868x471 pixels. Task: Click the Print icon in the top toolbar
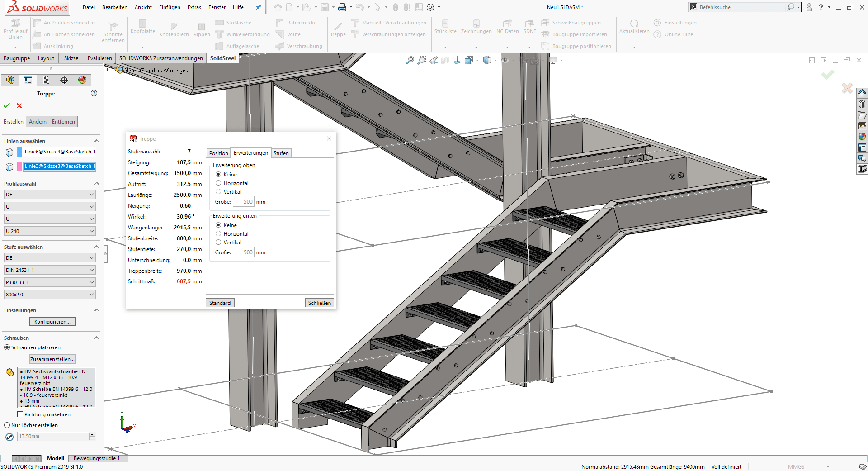pyautogui.click(x=342, y=7)
